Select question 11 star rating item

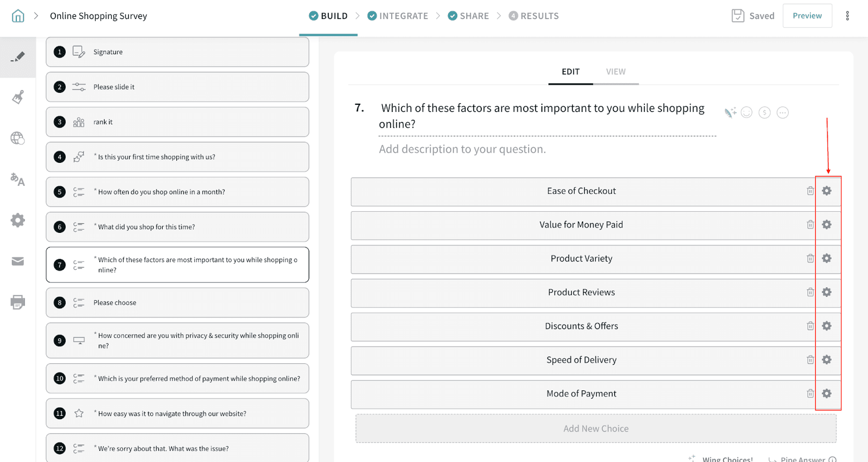point(177,414)
